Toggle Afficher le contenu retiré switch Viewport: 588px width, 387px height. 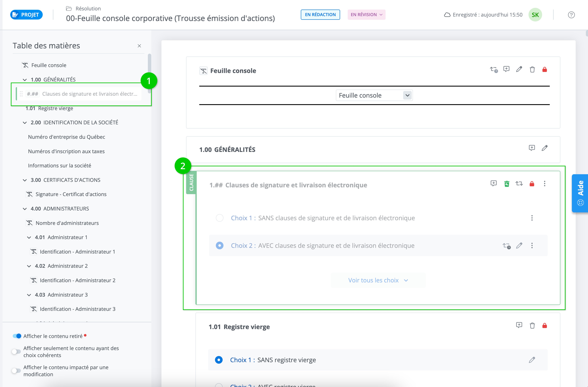[17, 336]
